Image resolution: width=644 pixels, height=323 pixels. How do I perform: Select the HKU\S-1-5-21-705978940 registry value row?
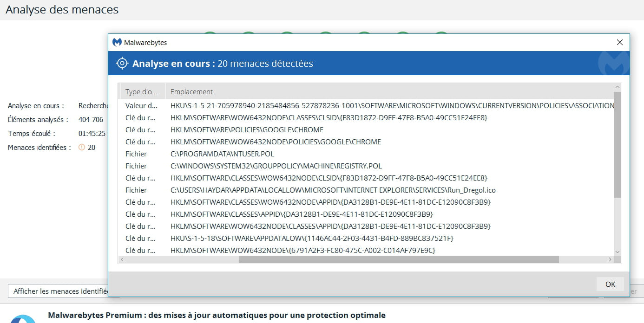coord(367,105)
